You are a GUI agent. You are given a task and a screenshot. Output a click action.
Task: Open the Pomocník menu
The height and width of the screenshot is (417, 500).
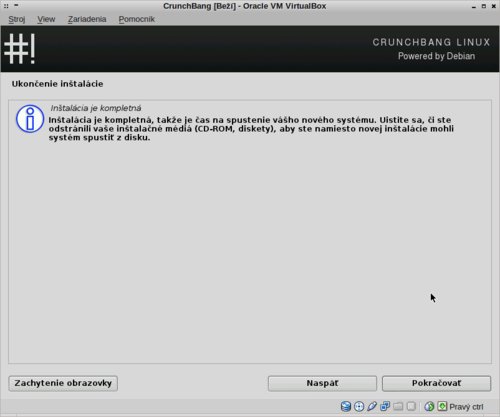pyautogui.click(x=137, y=19)
